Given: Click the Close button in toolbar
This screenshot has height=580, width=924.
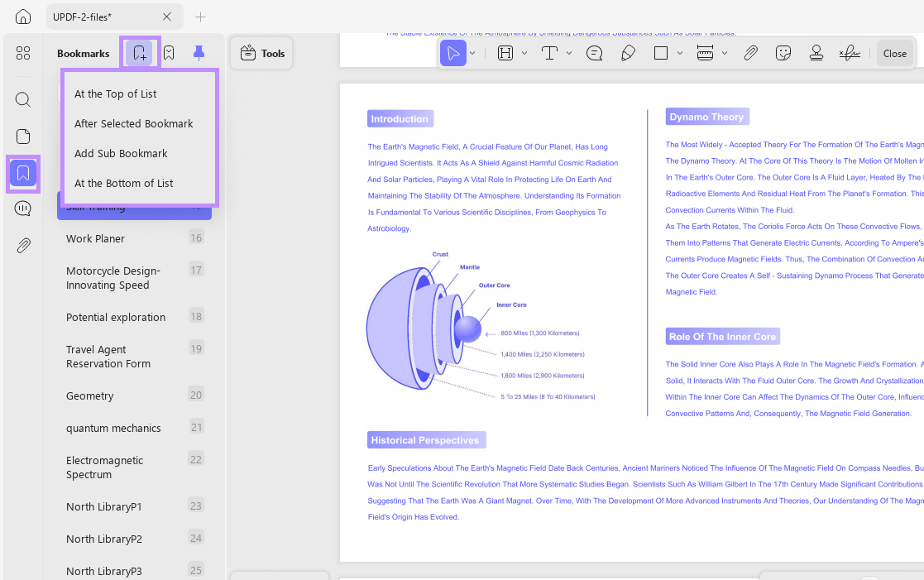Looking at the screenshot, I should coord(894,54).
